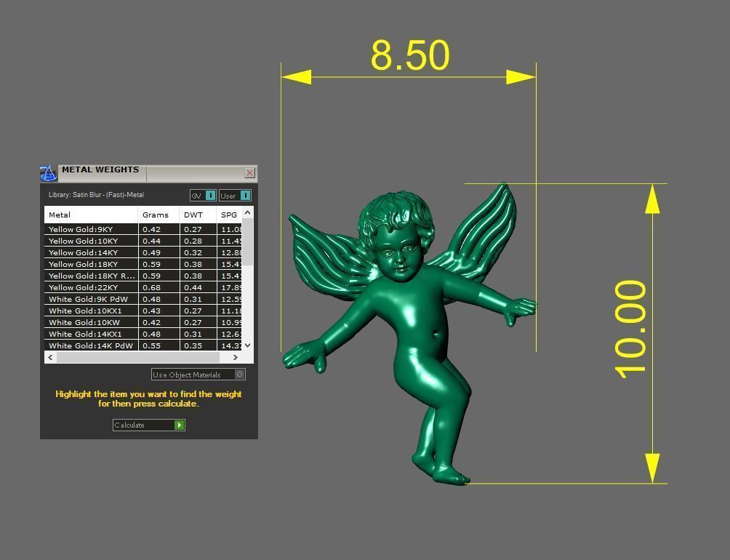
Task: Click the metal table's scroll left arrow
Action: [50, 358]
